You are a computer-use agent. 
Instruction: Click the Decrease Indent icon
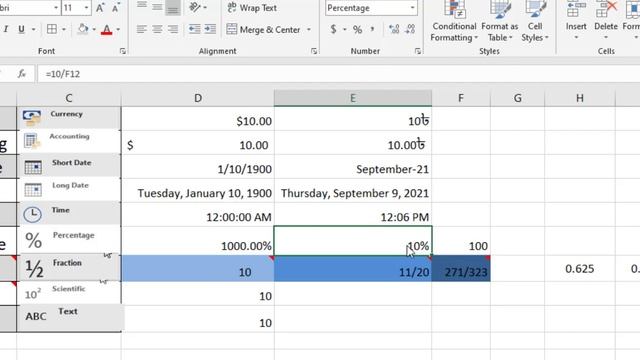click(194, 29)
